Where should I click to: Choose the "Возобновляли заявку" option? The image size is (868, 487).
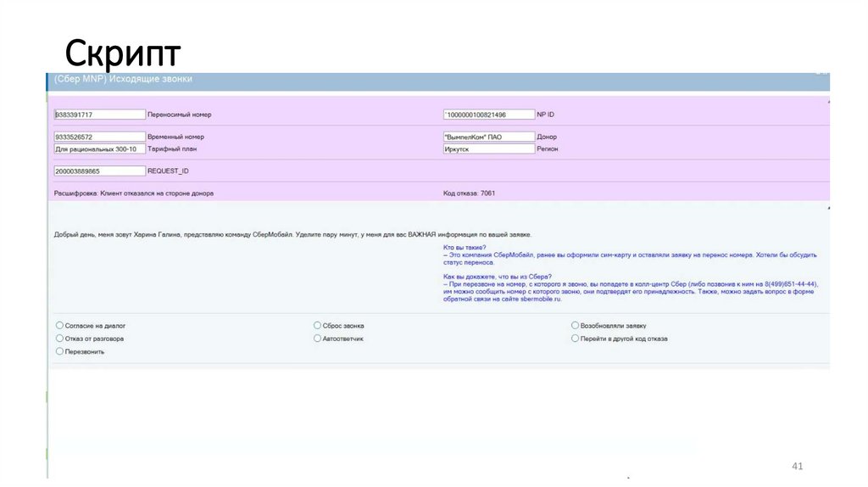click(575, 325)
